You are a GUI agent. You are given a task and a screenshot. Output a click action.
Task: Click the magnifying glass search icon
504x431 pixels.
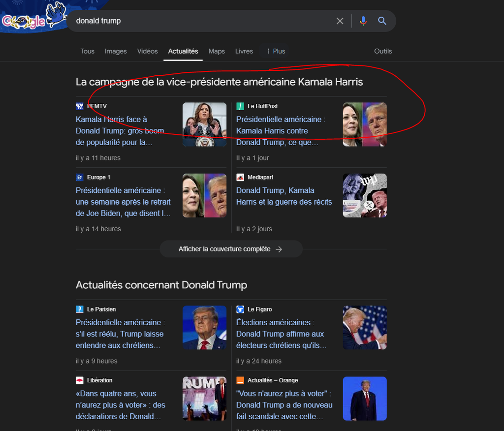pos(382,21)
